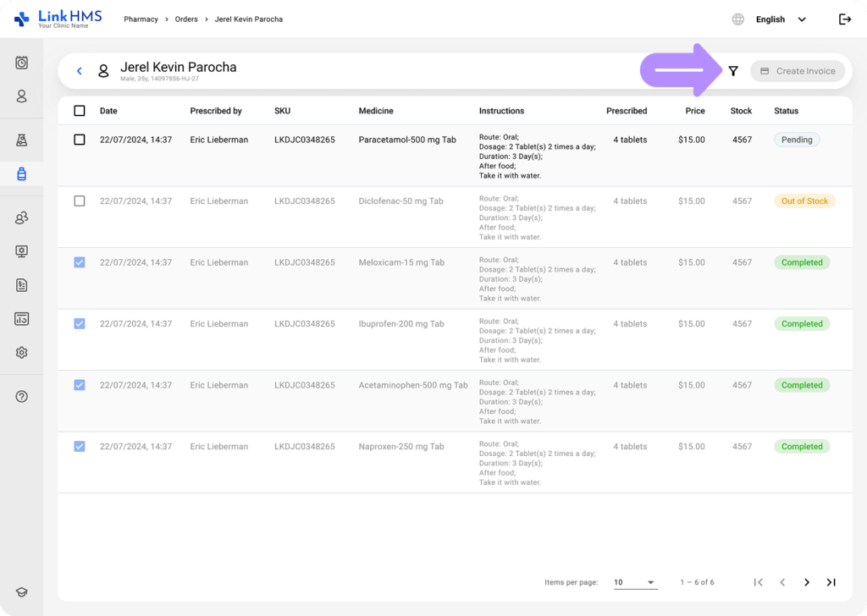Click the Date column header
This screenshot has width=867, height=616.
pos(108,111)
